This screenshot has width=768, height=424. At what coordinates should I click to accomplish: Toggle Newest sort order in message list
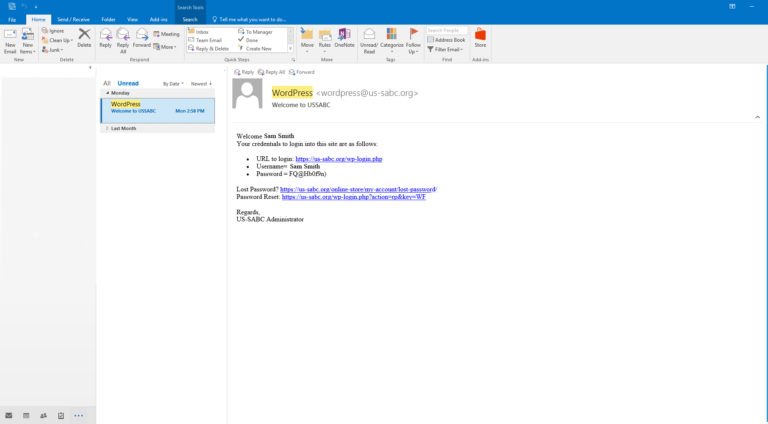pos(201,83)
